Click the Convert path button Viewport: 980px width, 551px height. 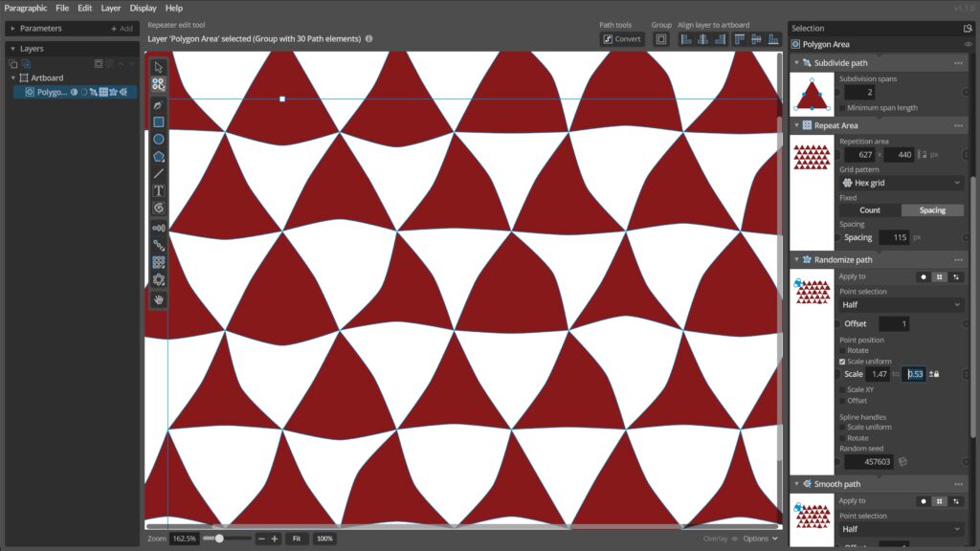click(622, 39)
